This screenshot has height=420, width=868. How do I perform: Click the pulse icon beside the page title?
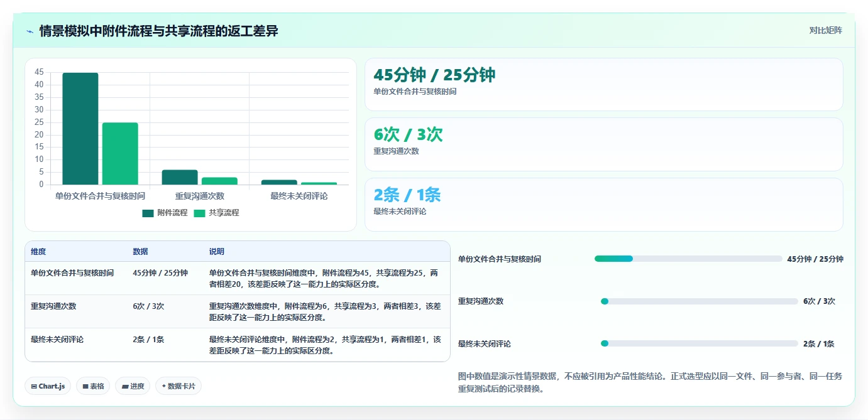click(30, 31)
